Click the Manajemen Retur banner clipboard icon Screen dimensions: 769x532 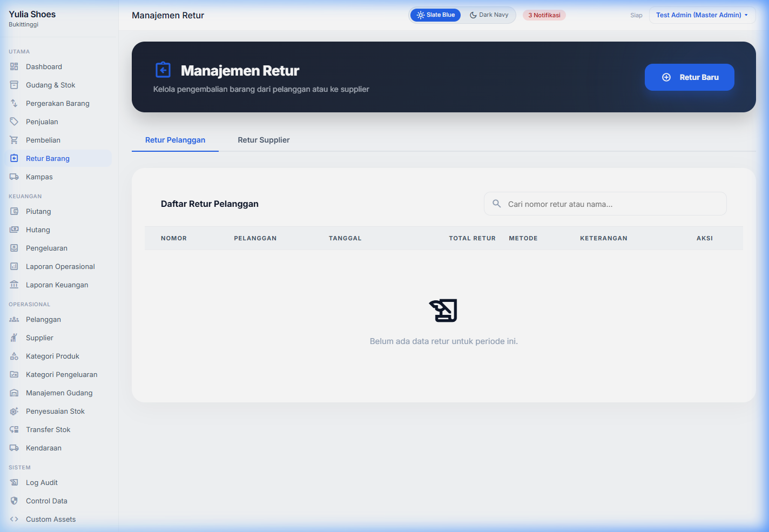[163, 70]
